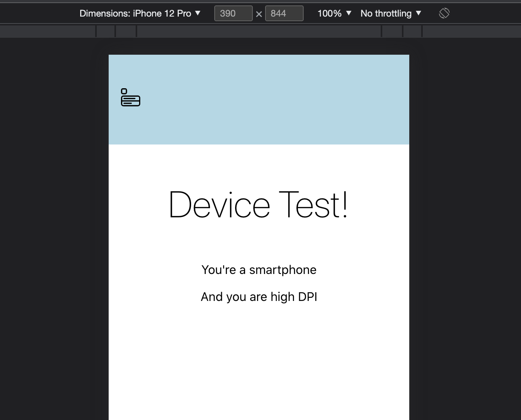This screenshot has width=521, height=420.
Task: Click the credit card icon in the page header
Action: (131, 98)
